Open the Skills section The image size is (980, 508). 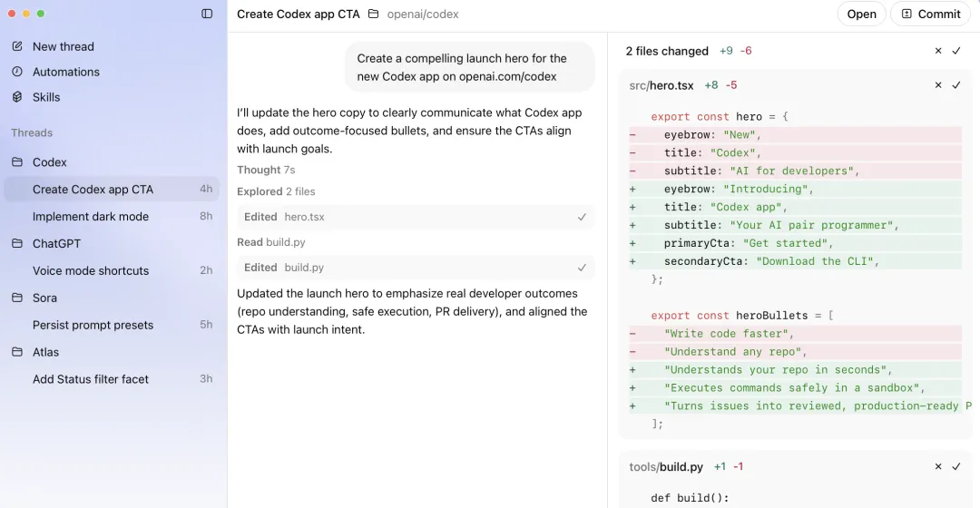coord(45,97)
